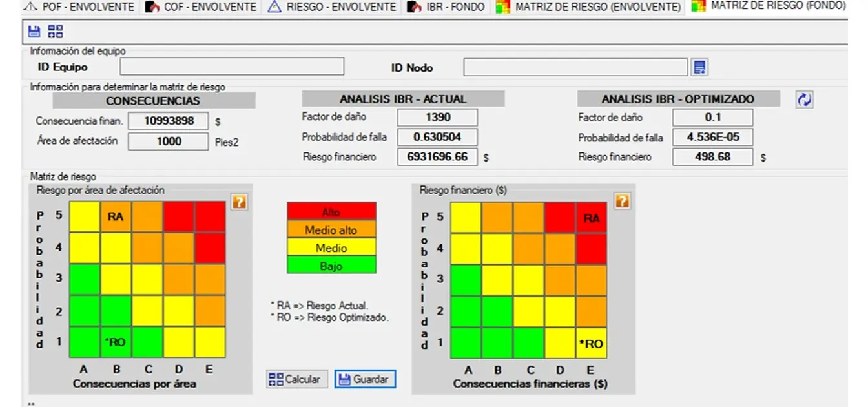Viewport: 868px width, 407px height.
Task: Click 'Consecuencias por área' axis label
Action: tap(134, 384)
